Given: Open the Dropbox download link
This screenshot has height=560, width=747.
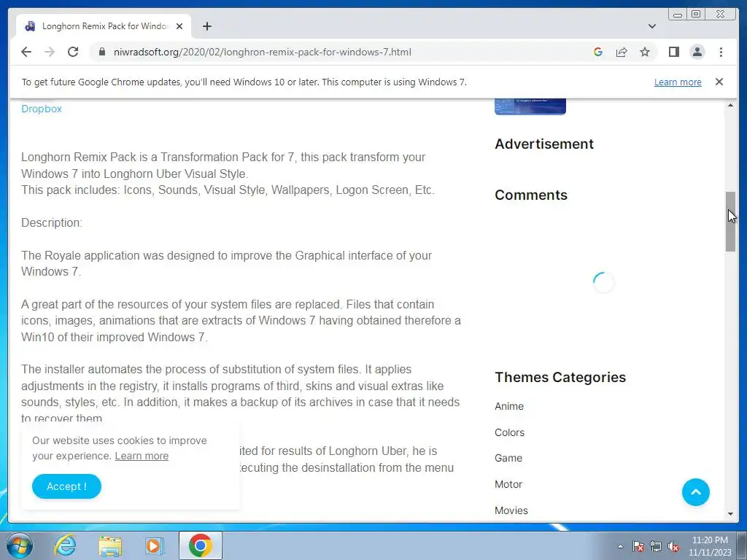Looking at the screenshot, I should pyautogui.click(x=42, y=109).
